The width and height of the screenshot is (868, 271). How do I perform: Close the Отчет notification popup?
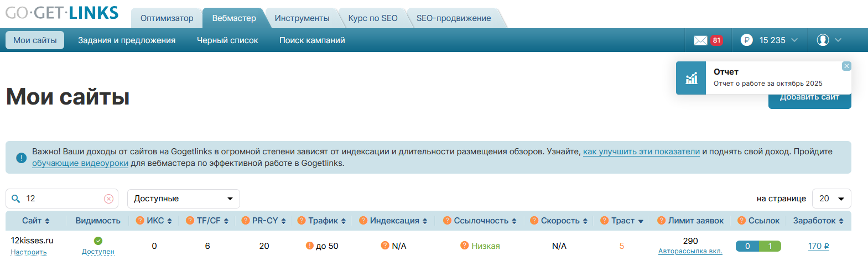pyautogui.click(x=846, y=66)
